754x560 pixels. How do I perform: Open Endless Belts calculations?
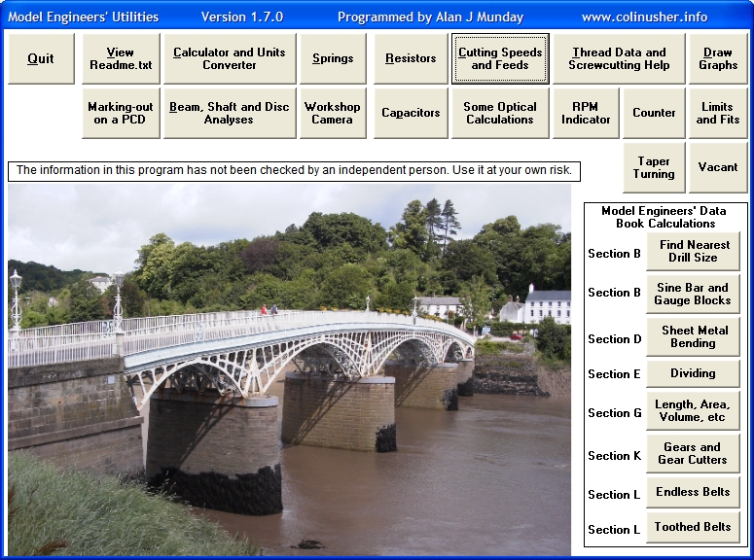coord(693,492)
